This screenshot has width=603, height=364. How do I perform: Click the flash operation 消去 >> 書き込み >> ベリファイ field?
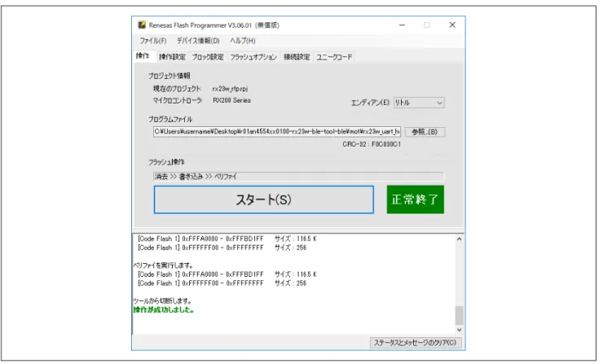click(x=298, y=177)
